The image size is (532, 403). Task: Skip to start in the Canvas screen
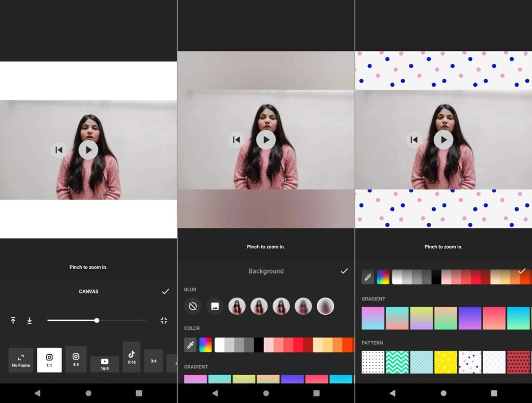[x=59, y=150]
